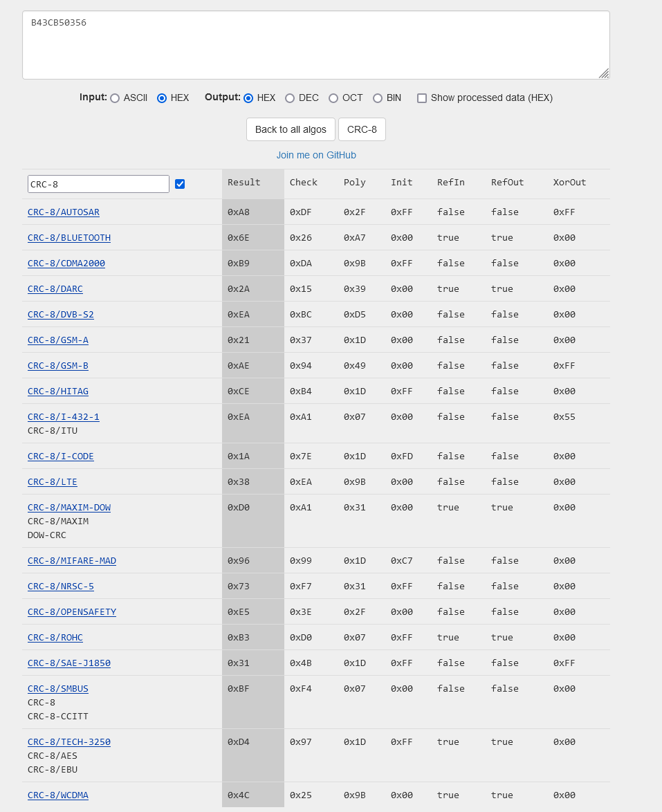Open the CRC-8/TECH-3250 link
The width and height of the screenshot is (662, 812).
point(69,742)
